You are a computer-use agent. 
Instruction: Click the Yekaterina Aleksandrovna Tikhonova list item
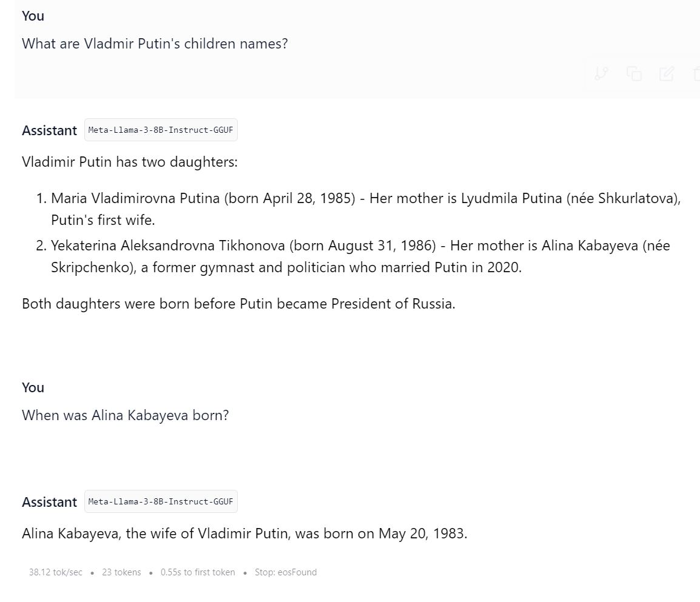coord(360,256)
